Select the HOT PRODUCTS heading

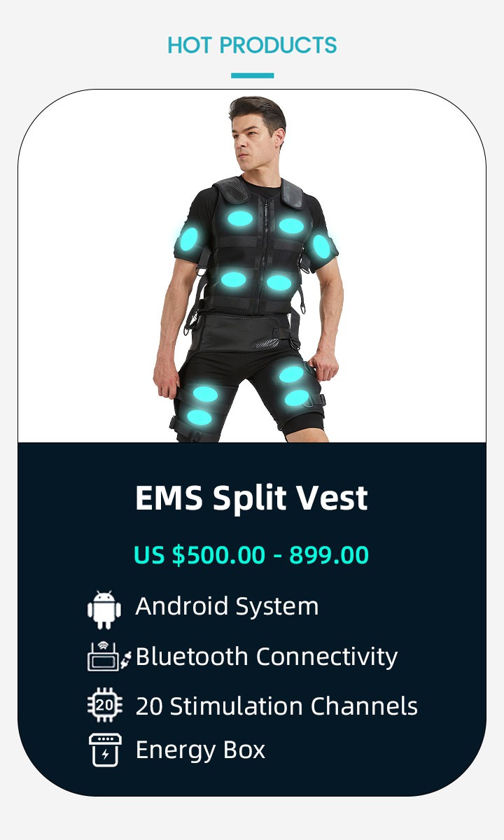(252, 45)
